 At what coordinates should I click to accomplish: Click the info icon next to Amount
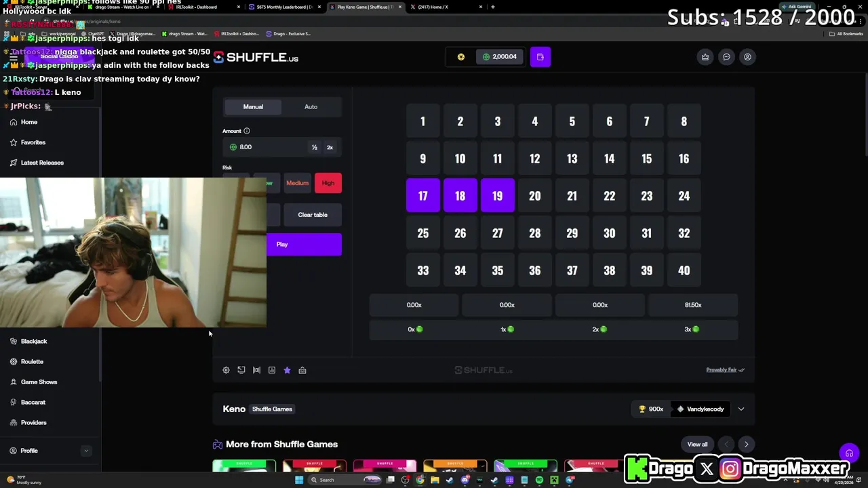tap(247, 131)
